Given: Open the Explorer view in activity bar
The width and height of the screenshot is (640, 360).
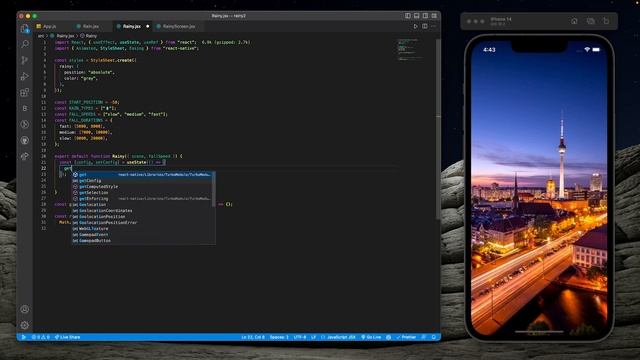Looking at the screenshot, I should tap(25, 29).
